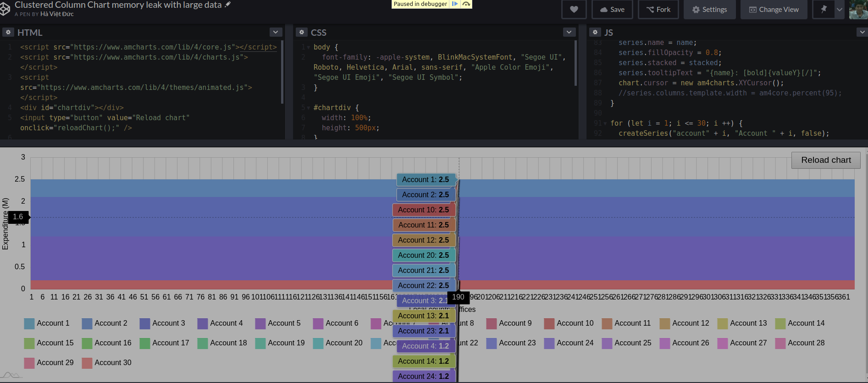Click the 'Account 20: 2.5' chart tooltip
868x383 pixels.
424,255
